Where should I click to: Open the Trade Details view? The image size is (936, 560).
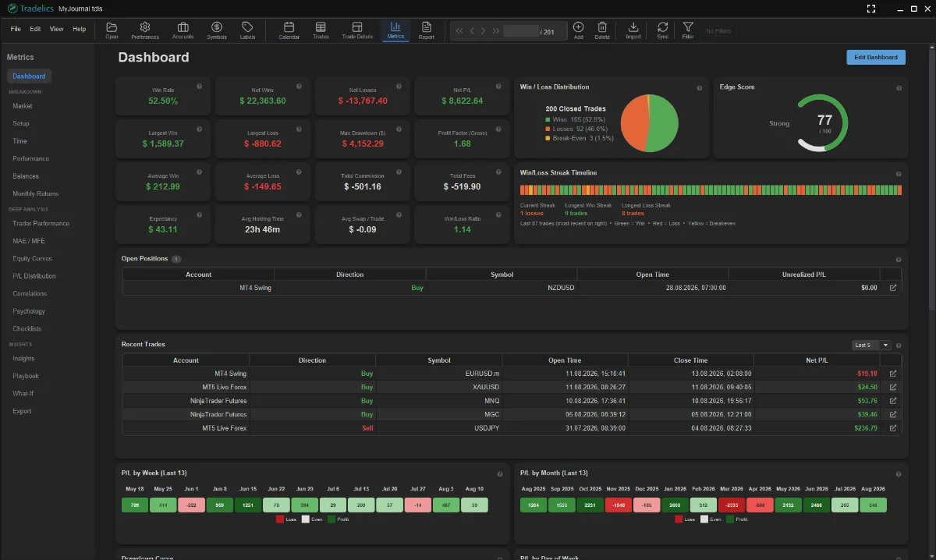[x=357, y=30]
